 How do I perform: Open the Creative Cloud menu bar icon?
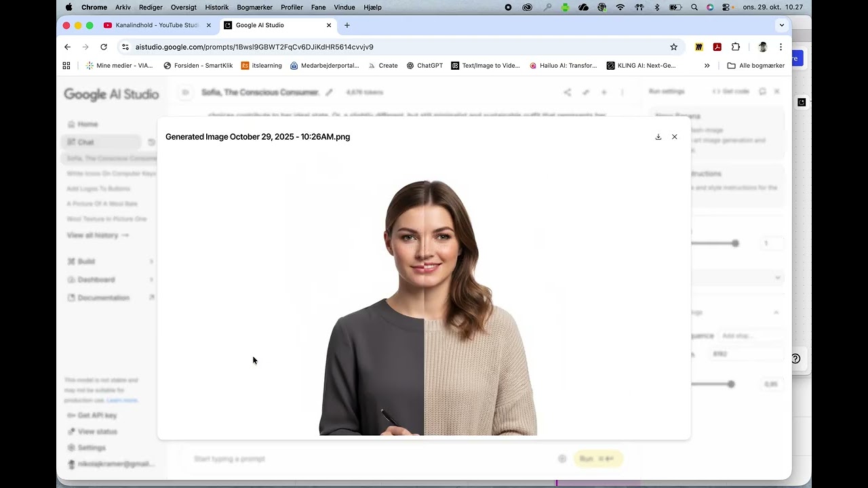[x=528, y=7]
